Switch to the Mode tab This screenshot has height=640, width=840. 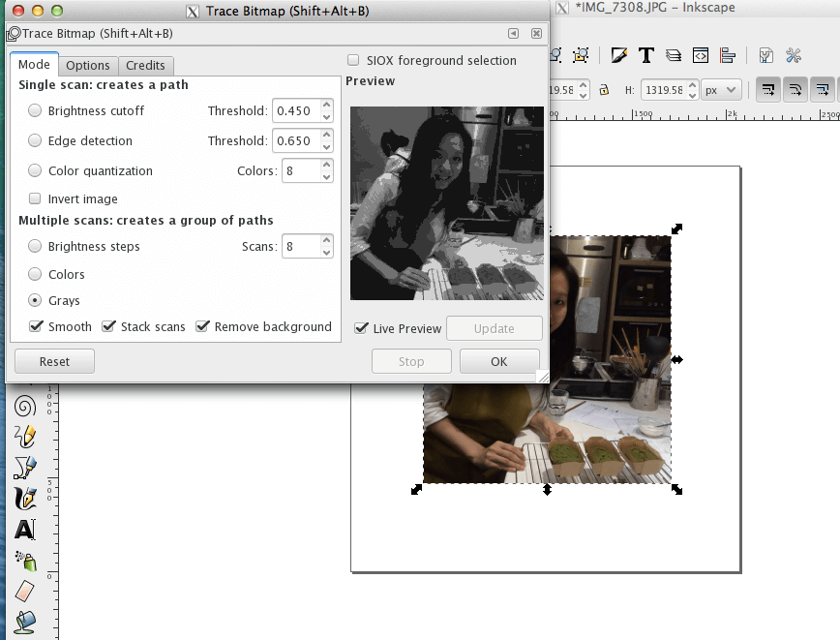click(34, 64)
